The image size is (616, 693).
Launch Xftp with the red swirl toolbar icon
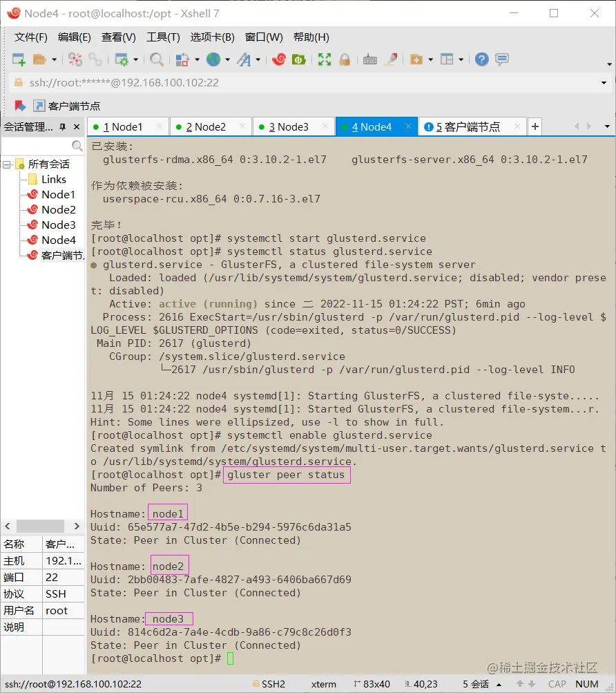pos(279,59)
